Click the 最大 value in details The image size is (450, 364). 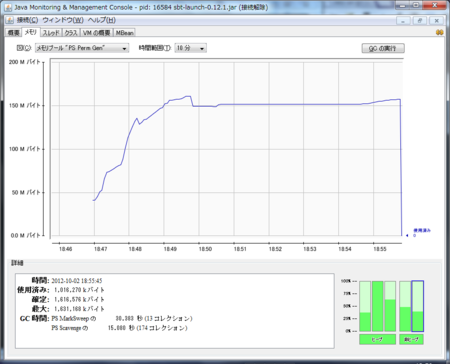tap(79, 309)
